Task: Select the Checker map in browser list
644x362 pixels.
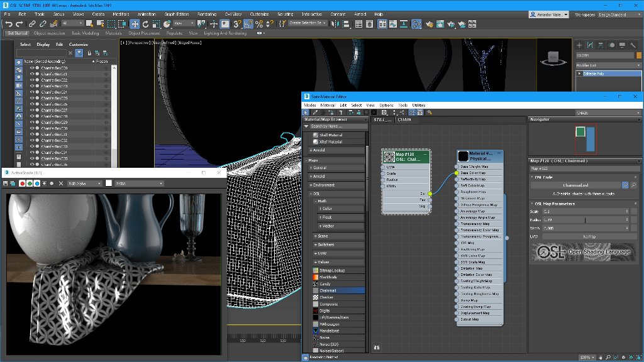Action: click(x=338, y=297)
